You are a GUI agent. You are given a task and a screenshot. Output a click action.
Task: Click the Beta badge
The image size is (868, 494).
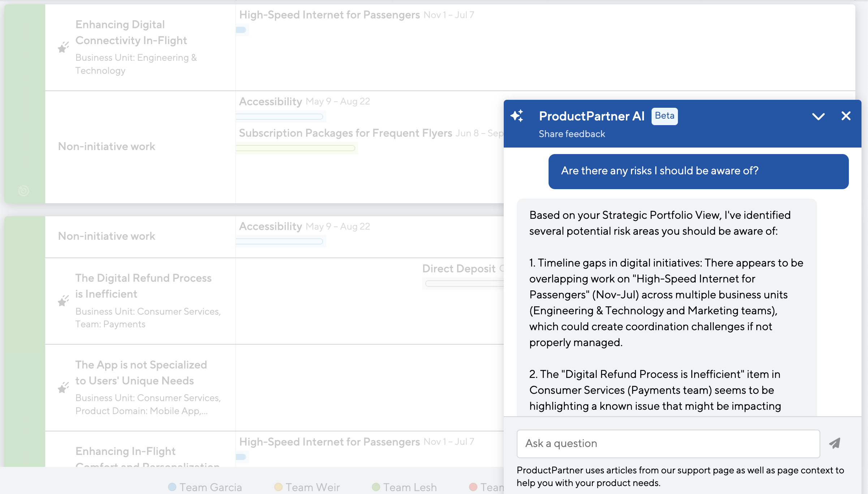click(665, 116)
